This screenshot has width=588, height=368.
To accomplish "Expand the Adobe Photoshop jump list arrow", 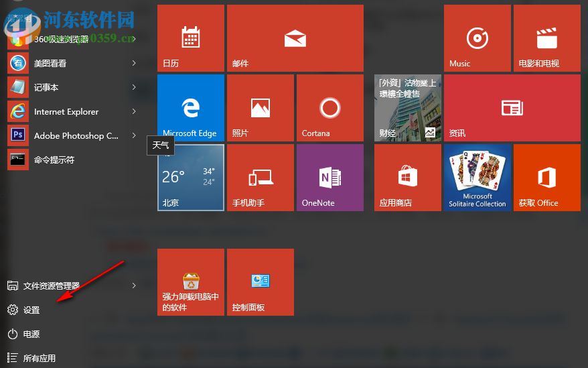I will pyautogui.click(x=134, y=135).
